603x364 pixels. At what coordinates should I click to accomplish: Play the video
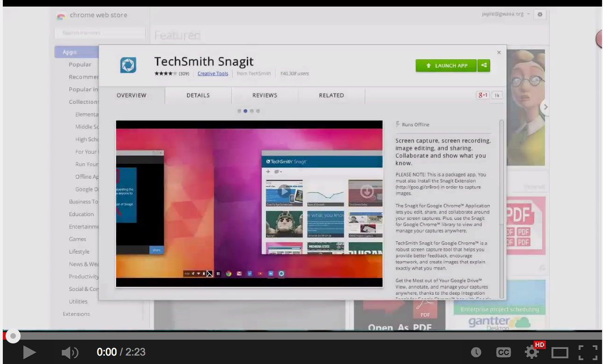29,352
